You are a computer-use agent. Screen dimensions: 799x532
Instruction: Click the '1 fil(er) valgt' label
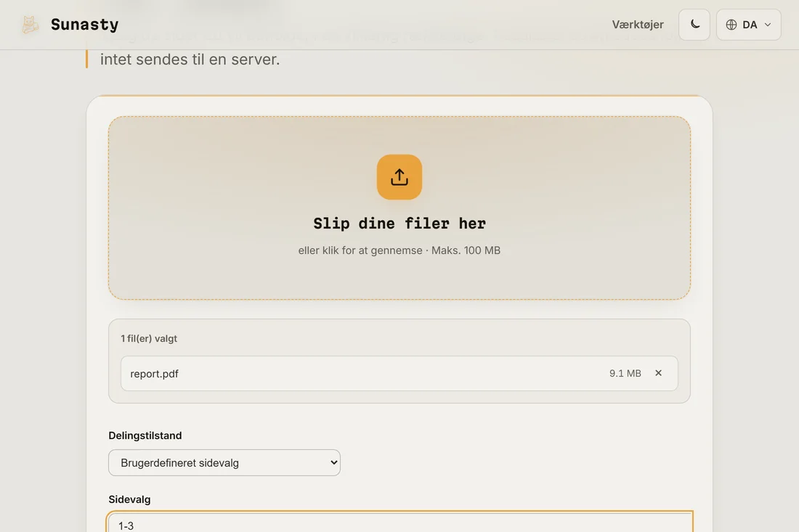click(149, 338)
